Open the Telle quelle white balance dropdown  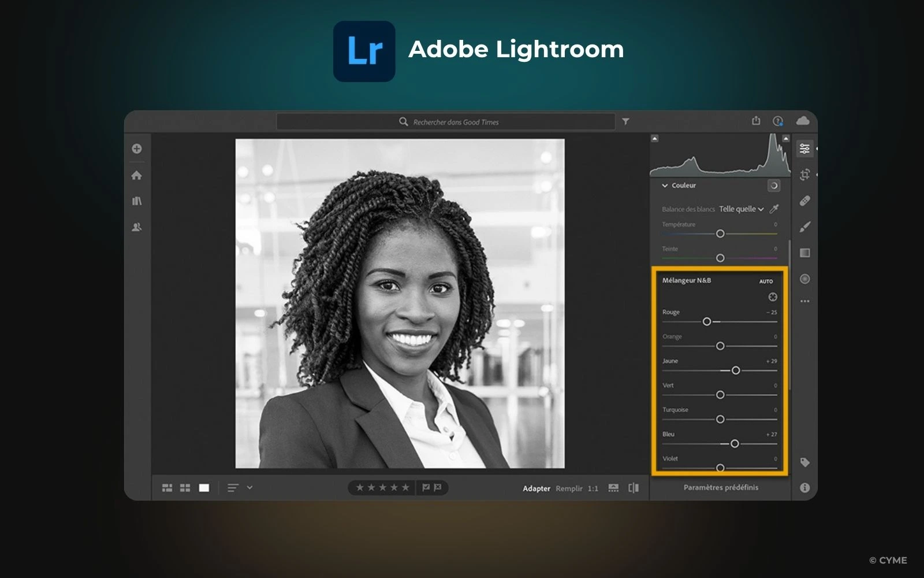pyautogui.click(x=742, y=209)
